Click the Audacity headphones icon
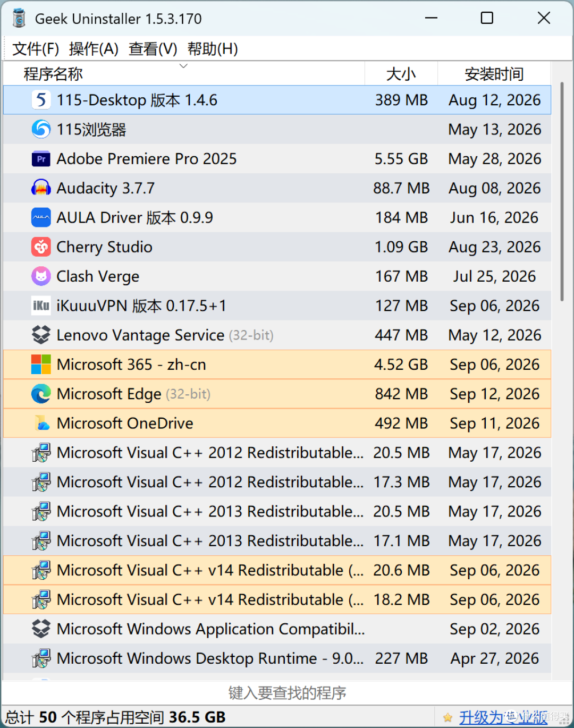Viewport: 574px width, 728px height. click(x=41, y=188)
